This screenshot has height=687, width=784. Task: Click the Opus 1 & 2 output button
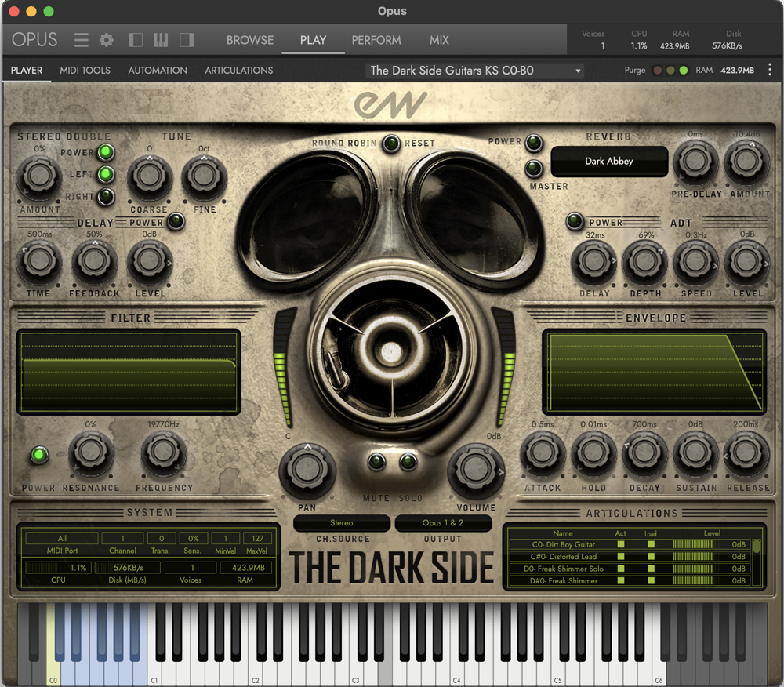pyautogui.click(x=443, y=523)
